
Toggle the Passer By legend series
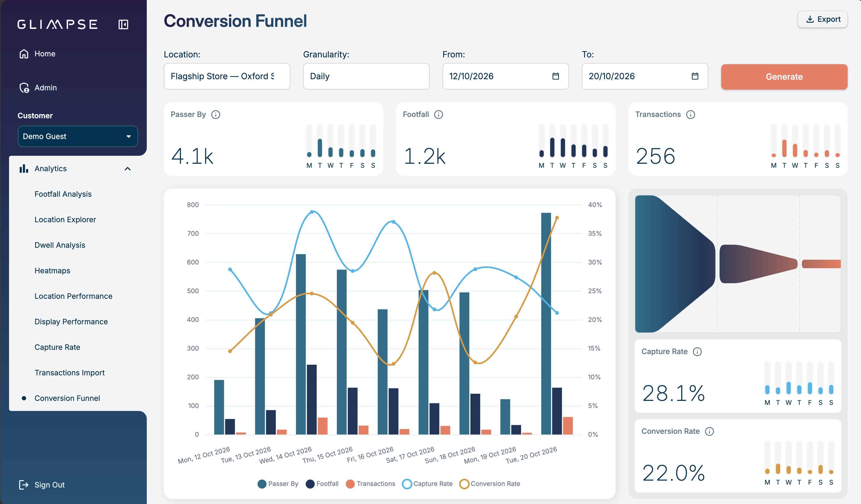pos(278,484)
